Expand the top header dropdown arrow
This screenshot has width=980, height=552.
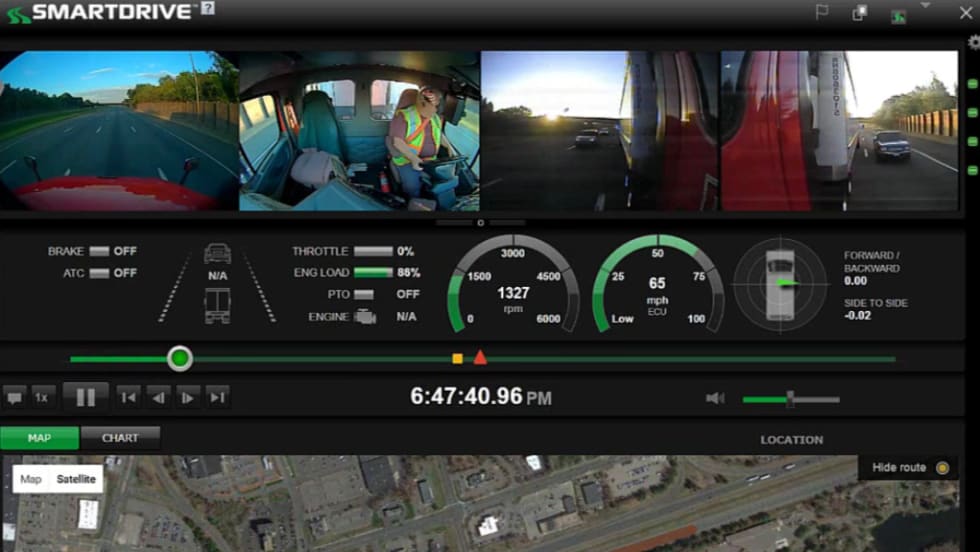926,5
